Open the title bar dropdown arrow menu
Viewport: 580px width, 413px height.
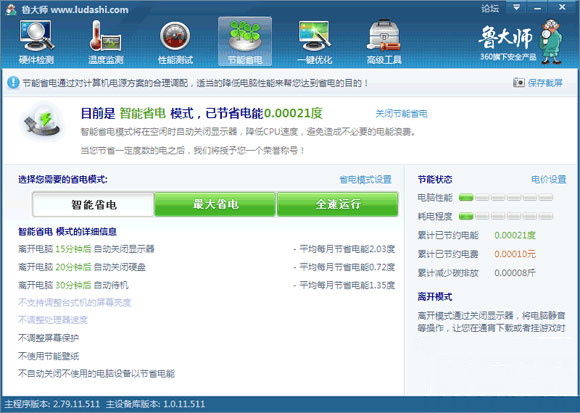[x=516, y=7]
